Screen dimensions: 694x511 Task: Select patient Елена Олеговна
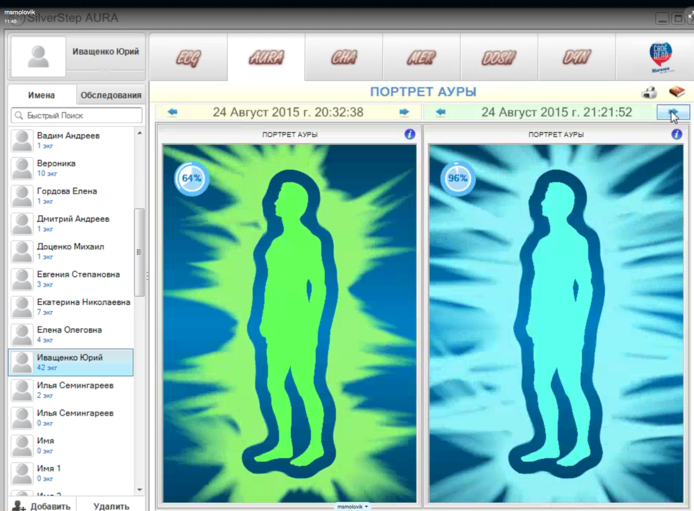71,334
